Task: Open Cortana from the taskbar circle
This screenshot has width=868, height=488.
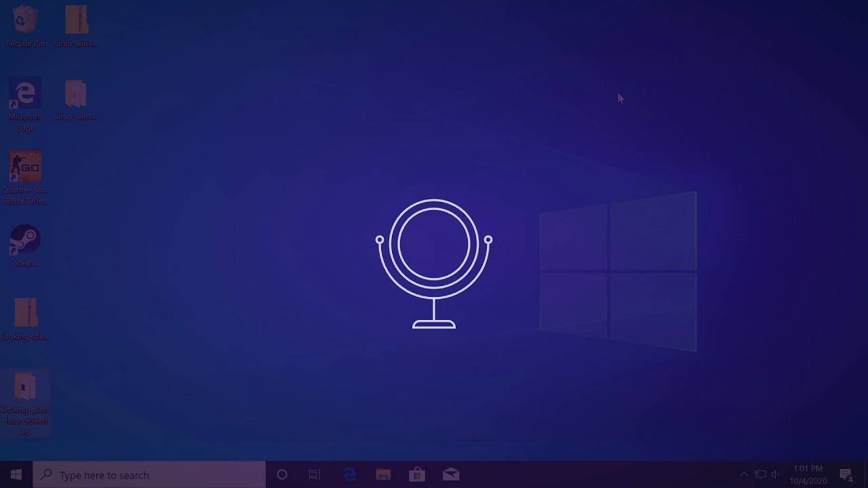Action: point(282,474)
